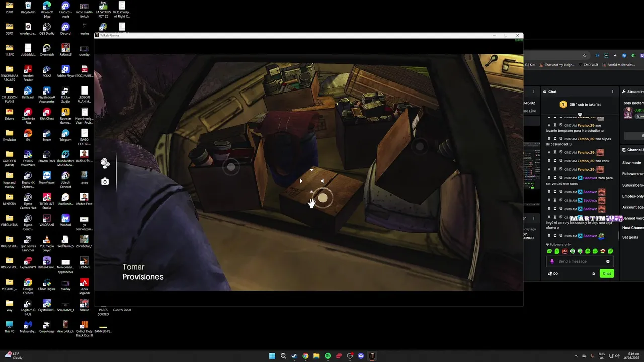Open Spotify from the taskbar

[328, 356]
